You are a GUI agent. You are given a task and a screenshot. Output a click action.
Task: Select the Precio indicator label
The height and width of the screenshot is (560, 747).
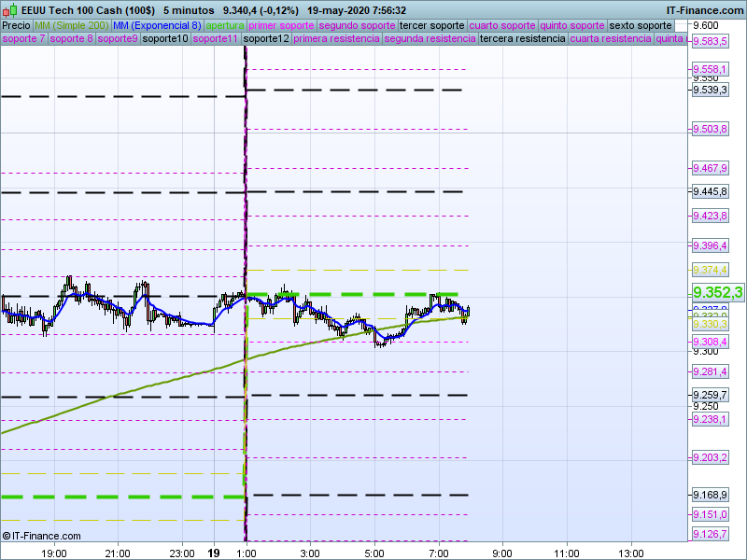[16, 25]
